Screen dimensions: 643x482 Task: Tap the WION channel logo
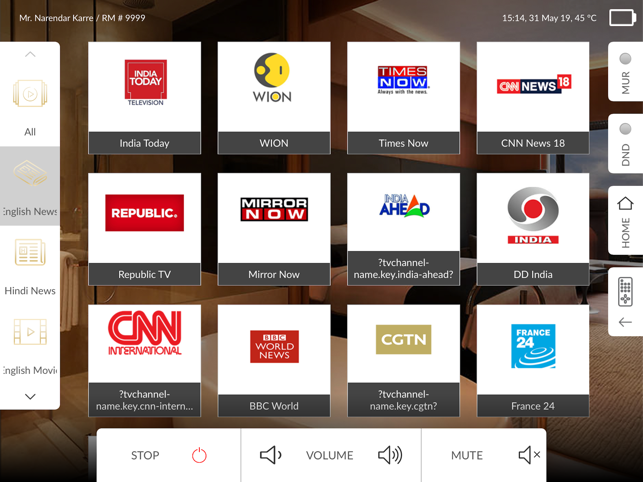(x=272, y=78)
